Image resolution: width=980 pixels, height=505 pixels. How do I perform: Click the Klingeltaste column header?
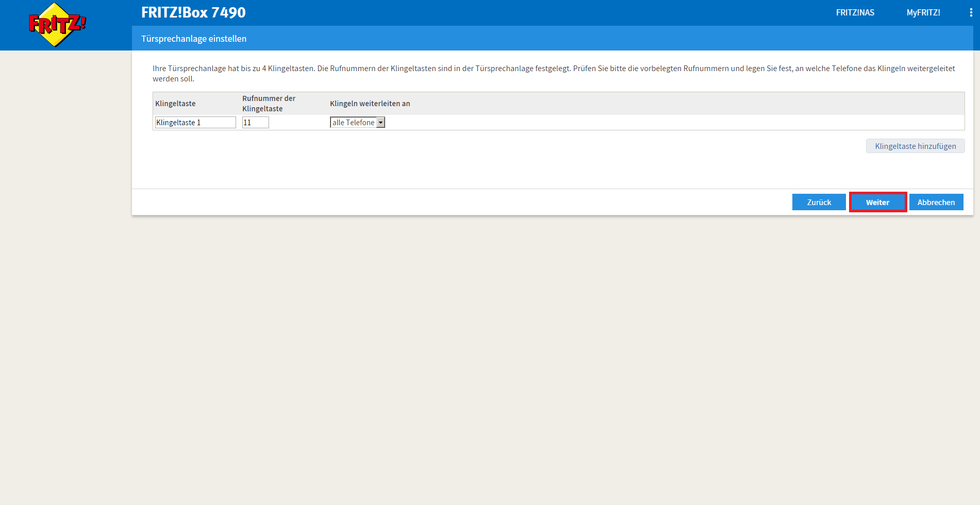[x=175, y=104]
